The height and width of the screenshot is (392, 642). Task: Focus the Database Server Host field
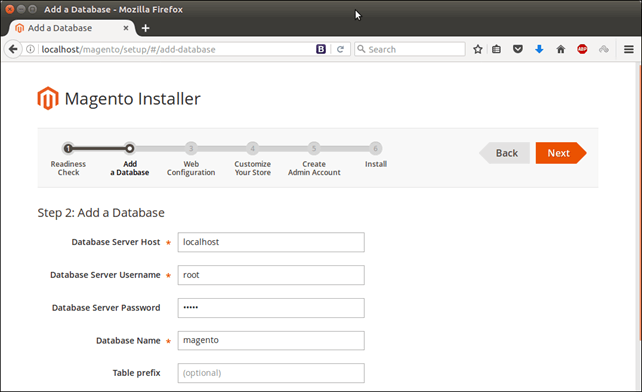(271, 242)
